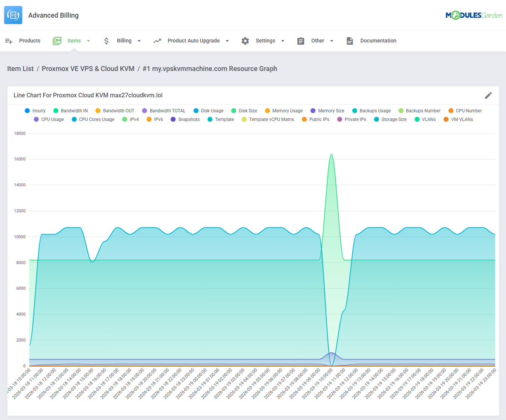Click the Items green badge icon
Viewport: 506px width, 420px height.
click(57, 41)
